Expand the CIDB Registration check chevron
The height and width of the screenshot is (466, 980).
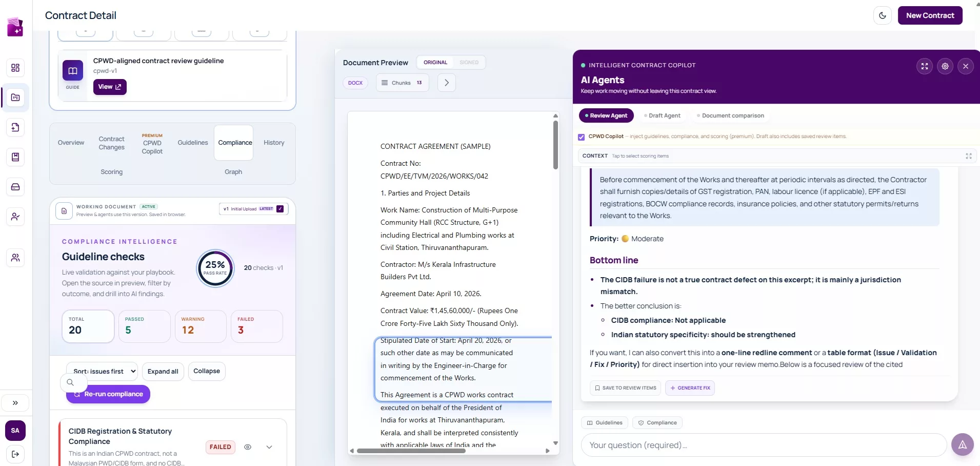click(269, 447)
